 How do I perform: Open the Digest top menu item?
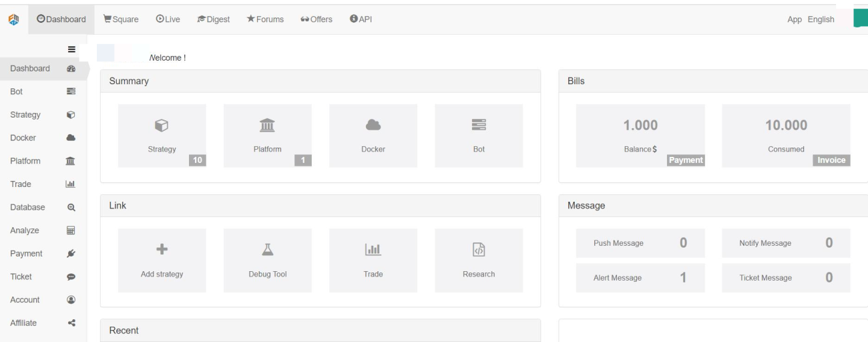214,19
